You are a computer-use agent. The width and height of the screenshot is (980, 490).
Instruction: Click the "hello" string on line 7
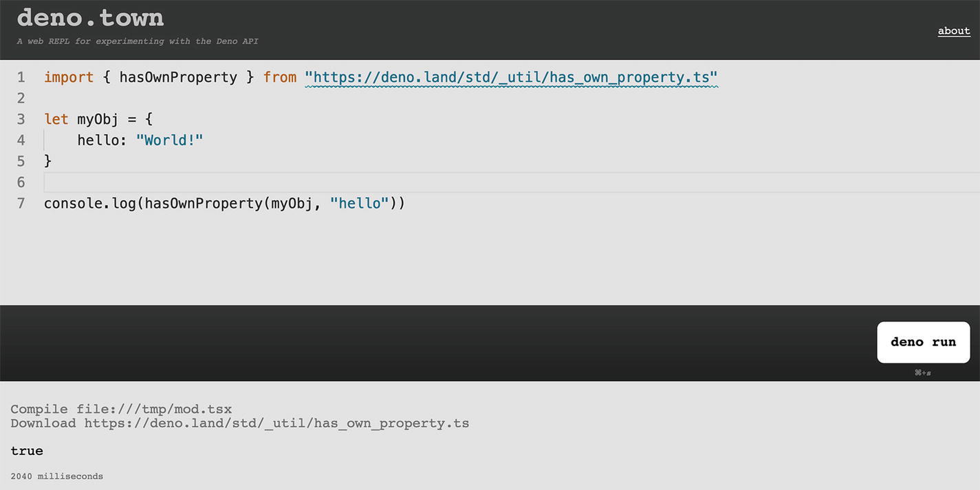click(x=358, y=203)
